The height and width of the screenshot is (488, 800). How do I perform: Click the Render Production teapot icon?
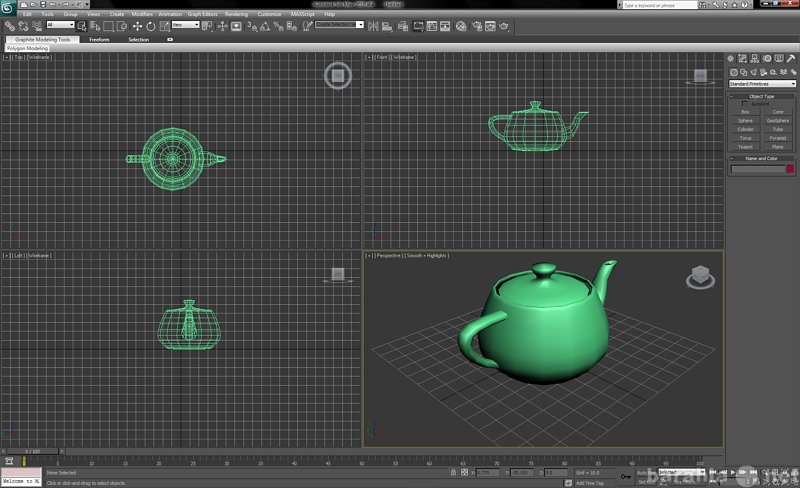[504, 26]
